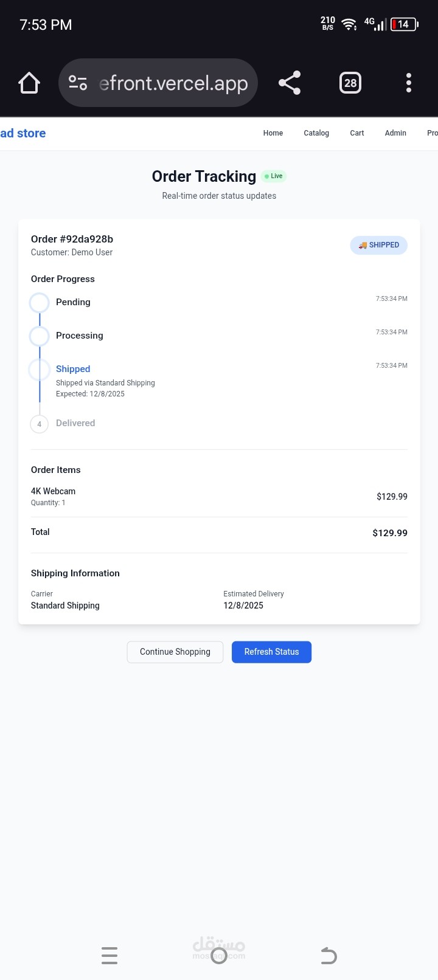Click the Pending step circle

40,303
